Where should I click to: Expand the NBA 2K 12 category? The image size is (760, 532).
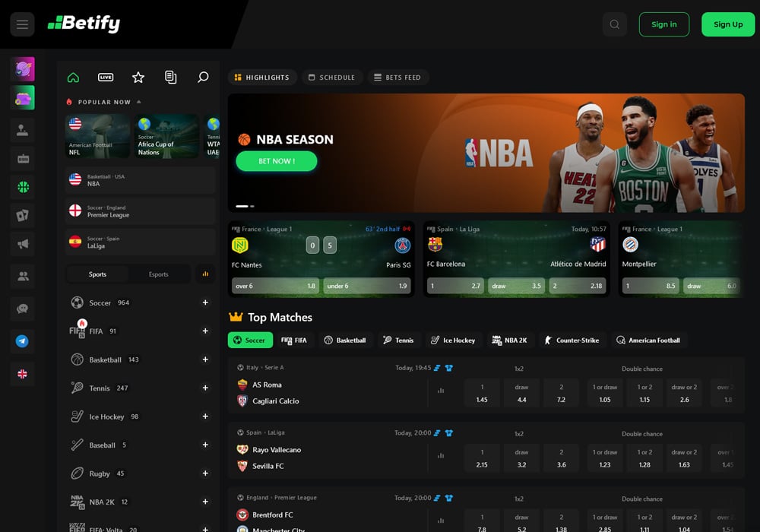205,502
